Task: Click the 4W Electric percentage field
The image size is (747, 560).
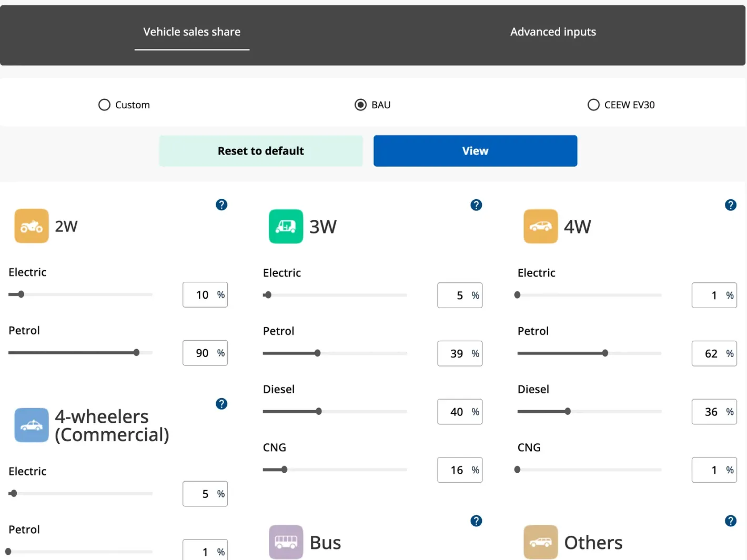Action: coord(714,295)
